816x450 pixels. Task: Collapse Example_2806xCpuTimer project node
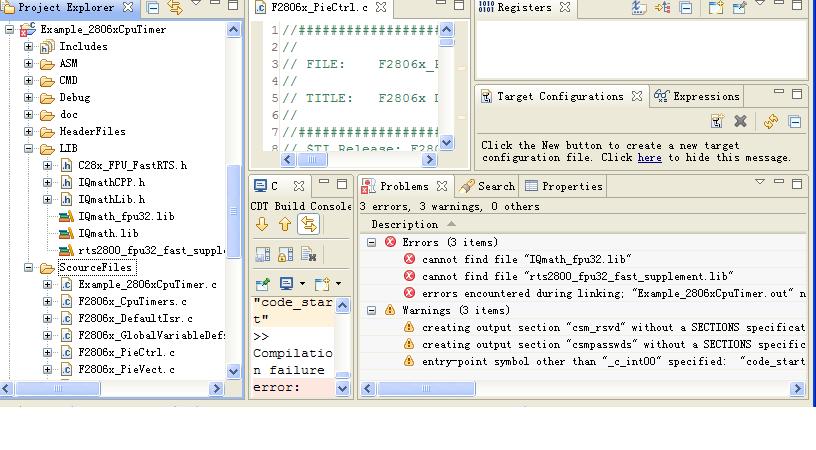pos(9,30)
